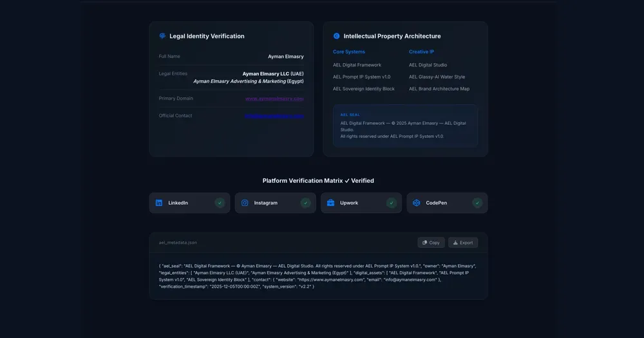The height and width of the screenshot is (338, 644).
Task: Click the Core Systems column heading
Action: 348,52
